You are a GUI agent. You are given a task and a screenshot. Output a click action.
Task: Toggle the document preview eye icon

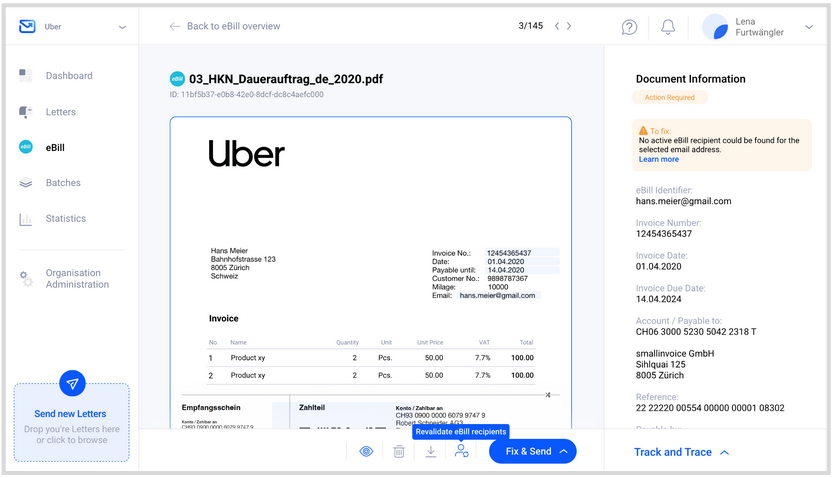(x=366, y=451)
